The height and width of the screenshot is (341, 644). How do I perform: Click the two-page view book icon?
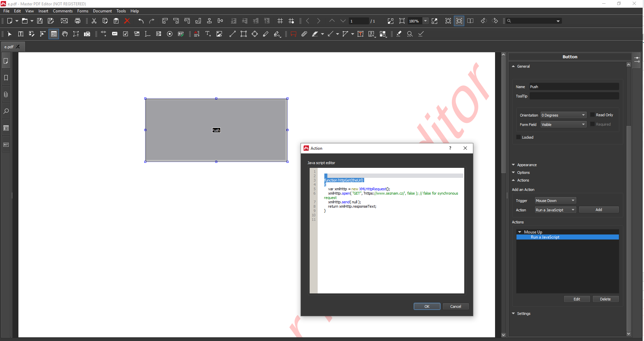pyautogui.click(x=470, y=21)
